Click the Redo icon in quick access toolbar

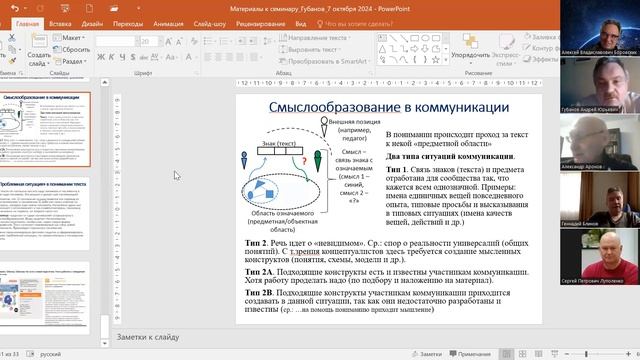click(40, 8)
